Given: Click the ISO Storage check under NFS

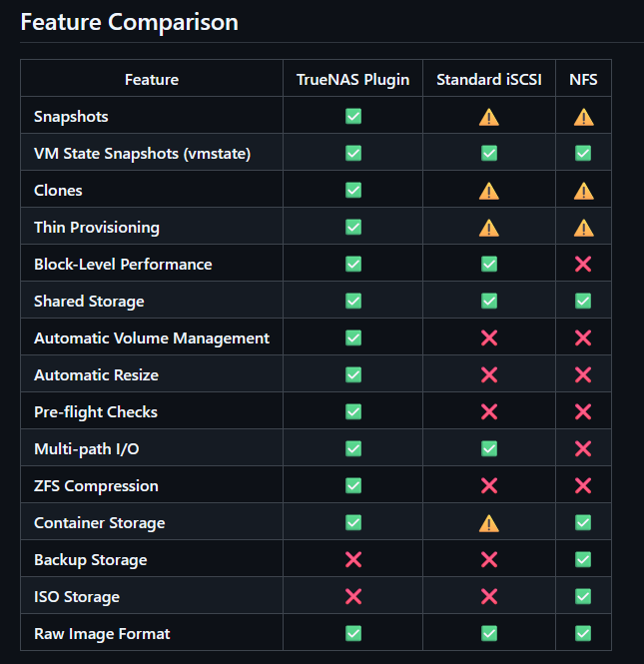Looking at the screenshot, I should [583, 597].
